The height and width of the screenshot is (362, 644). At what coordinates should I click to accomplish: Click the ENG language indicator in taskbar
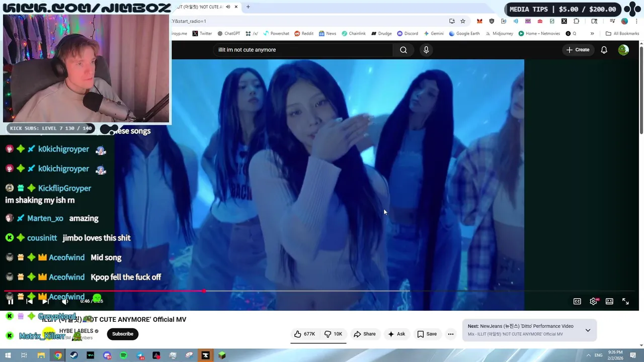(599, 355)
